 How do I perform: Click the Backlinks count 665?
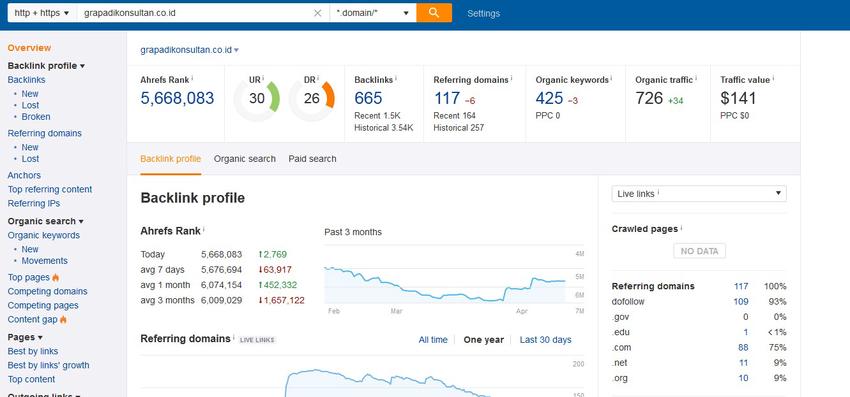368,98
